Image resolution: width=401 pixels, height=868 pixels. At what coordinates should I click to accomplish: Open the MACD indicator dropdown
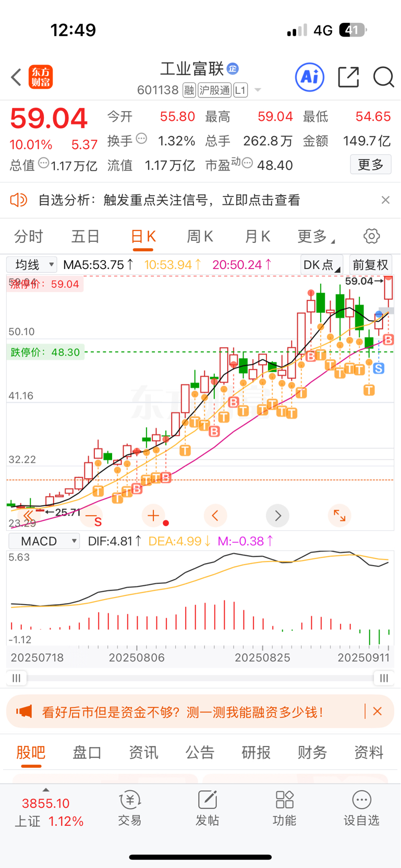coord(44,541)
